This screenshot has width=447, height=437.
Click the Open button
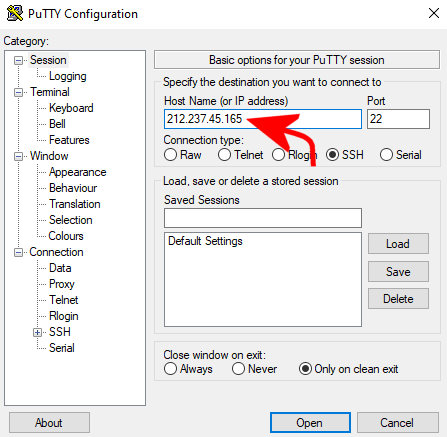pyautogui.click(x=310, y=423)
